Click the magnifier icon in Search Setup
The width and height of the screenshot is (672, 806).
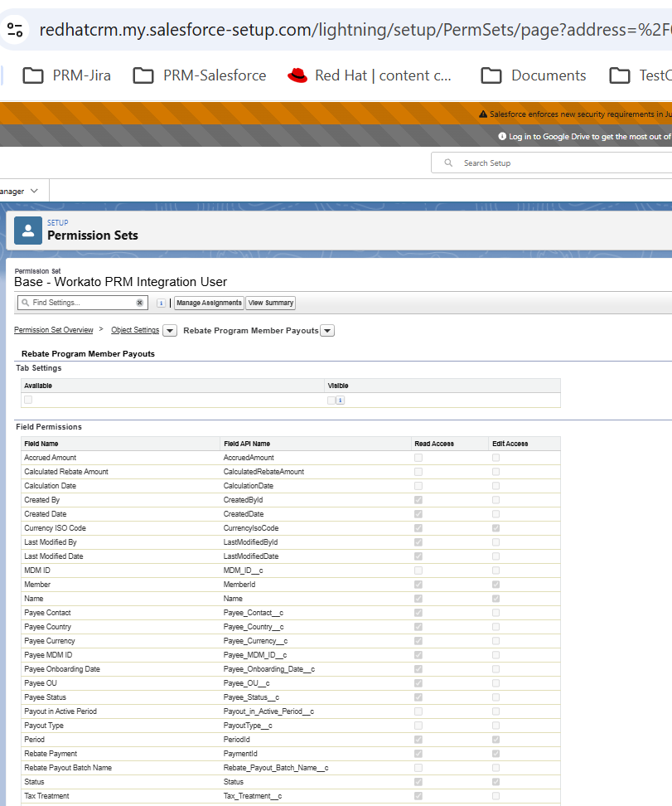point(448,163)
